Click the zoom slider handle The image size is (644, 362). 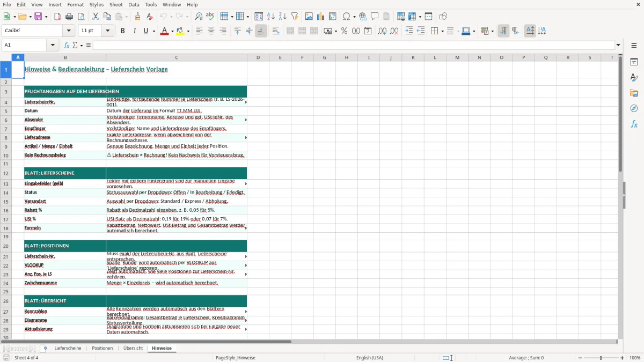[x=601, y=358]
